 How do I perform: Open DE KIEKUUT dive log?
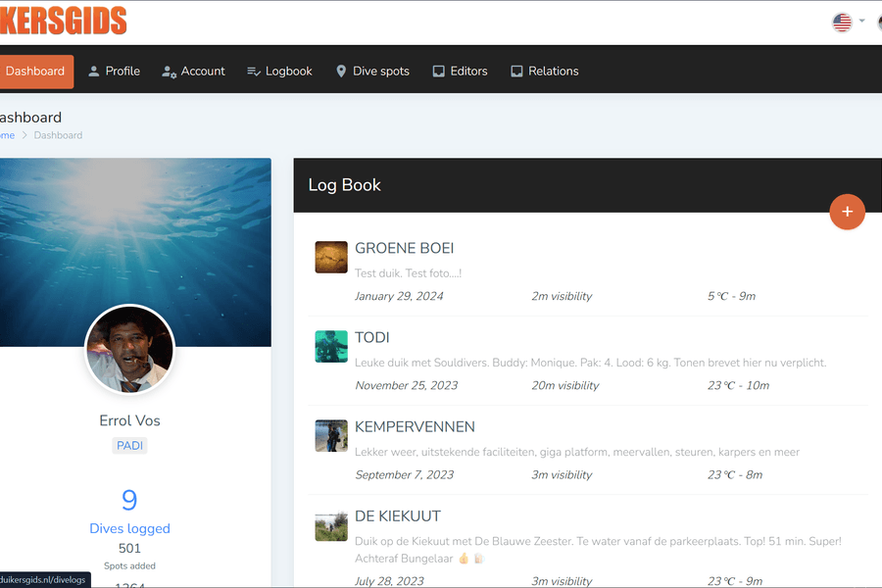point(398,515)
